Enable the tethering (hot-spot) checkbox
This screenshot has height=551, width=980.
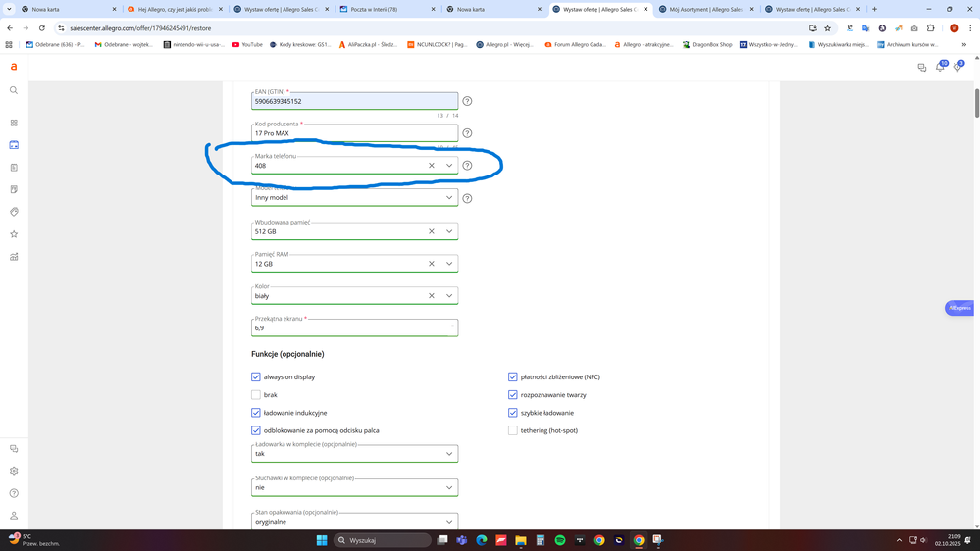(513, 430)
